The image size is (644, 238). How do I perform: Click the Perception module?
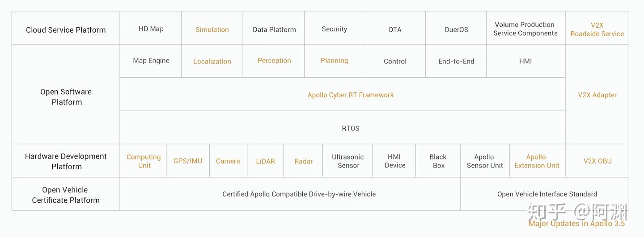click(x=274, y=61)
